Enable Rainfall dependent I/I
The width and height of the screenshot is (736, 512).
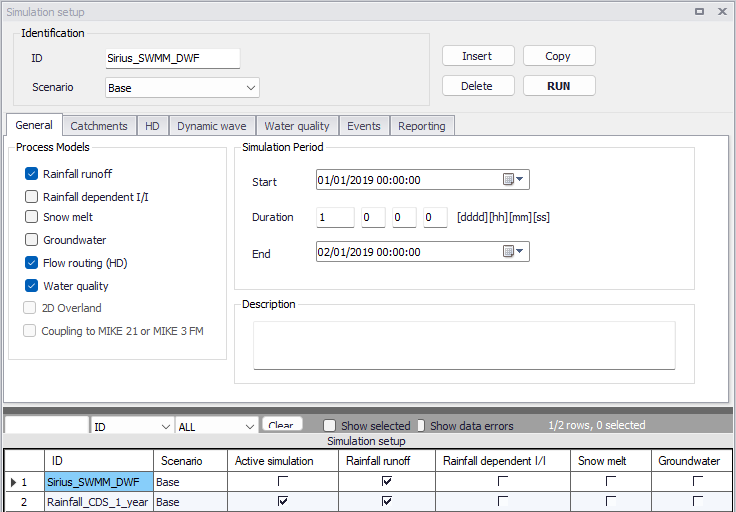point(31,196)
